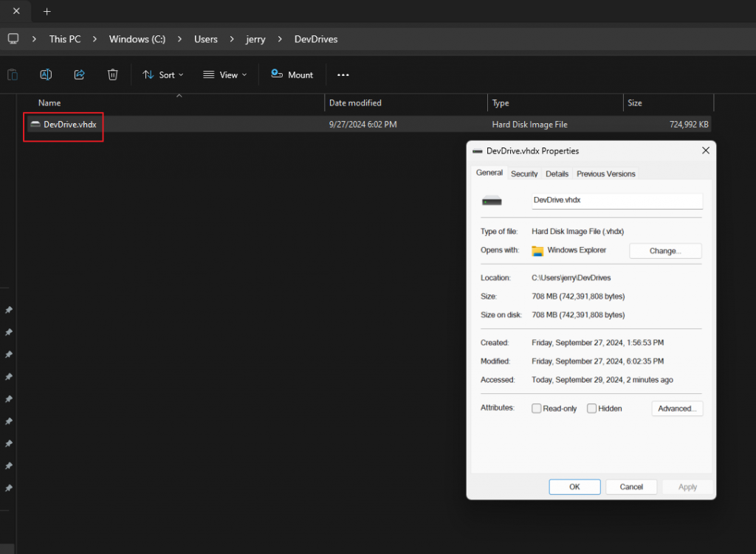
Task: Click the 724,992 KB size cell
Action: coord(689,124)
